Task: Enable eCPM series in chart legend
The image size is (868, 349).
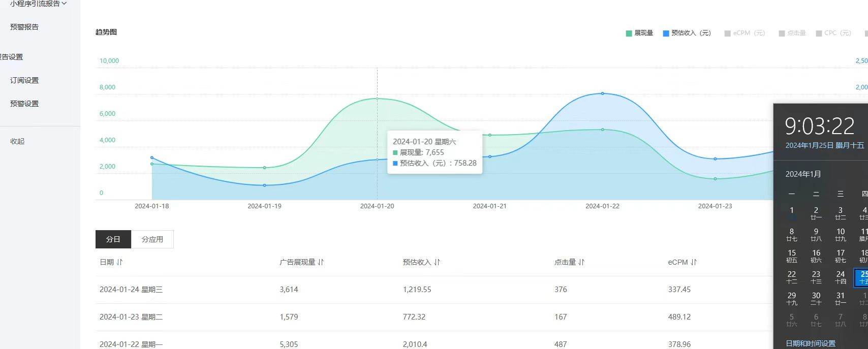Action: (745, 33)
